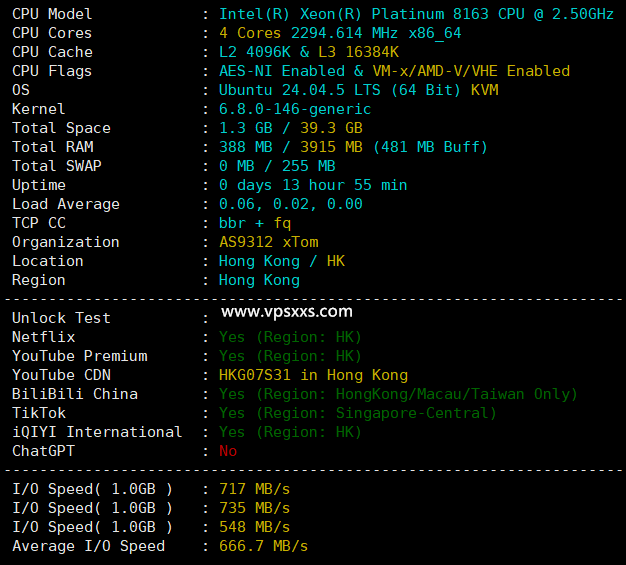Click the 'Unlock Test' label

point(61,318)
